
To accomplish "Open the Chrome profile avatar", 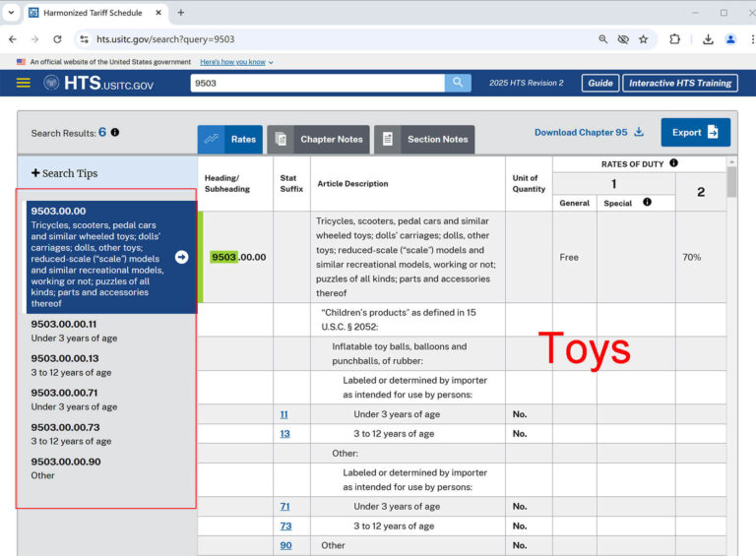I will 730,39.
